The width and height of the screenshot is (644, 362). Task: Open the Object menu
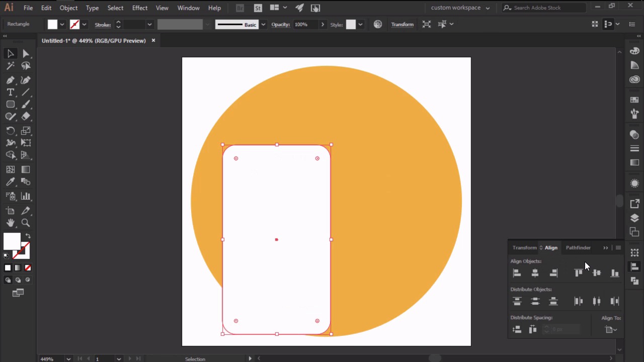click(68, 8)
